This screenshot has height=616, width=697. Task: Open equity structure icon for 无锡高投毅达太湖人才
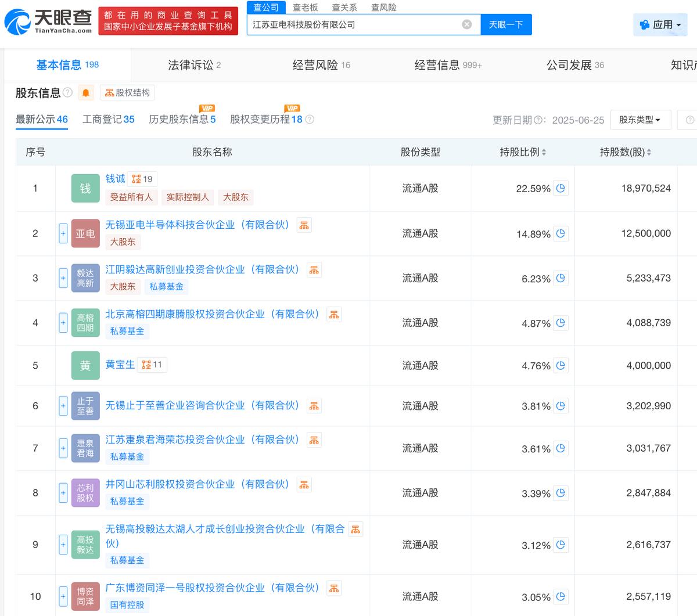tap(355, 529)
